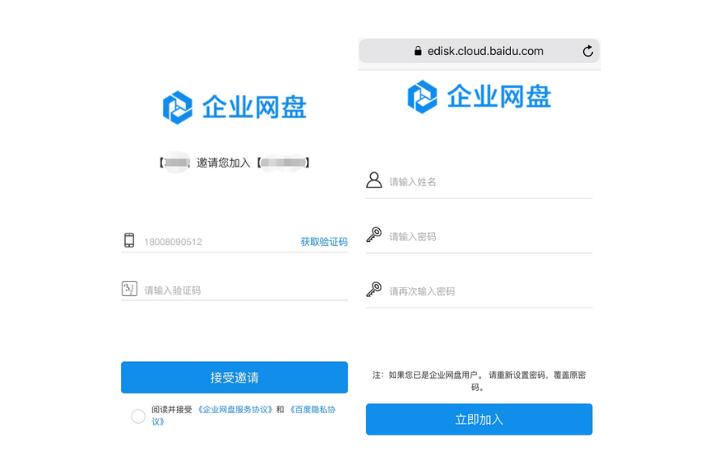Click the edisk.cloud.baidu.com address bar
Viewport: 715px width, 458px height.
click(x=479, y=51)
